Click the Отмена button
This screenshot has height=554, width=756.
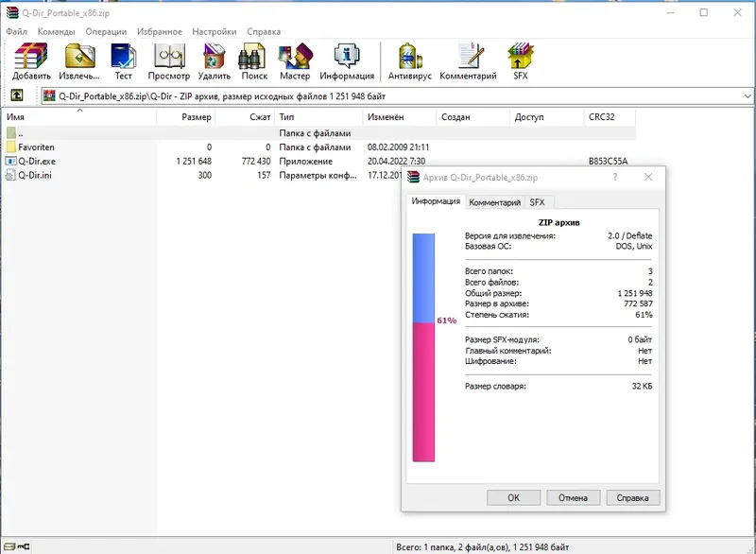point(574,497)
